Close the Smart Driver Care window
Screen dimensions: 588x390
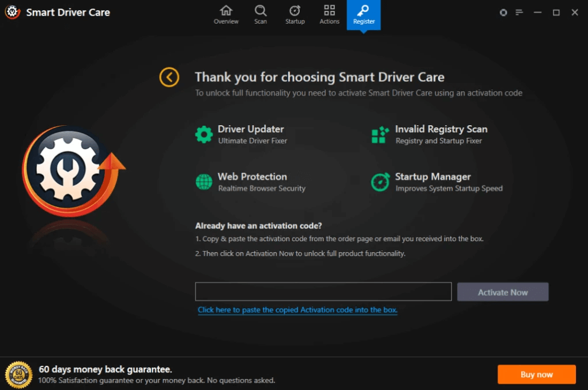[575, 12]
